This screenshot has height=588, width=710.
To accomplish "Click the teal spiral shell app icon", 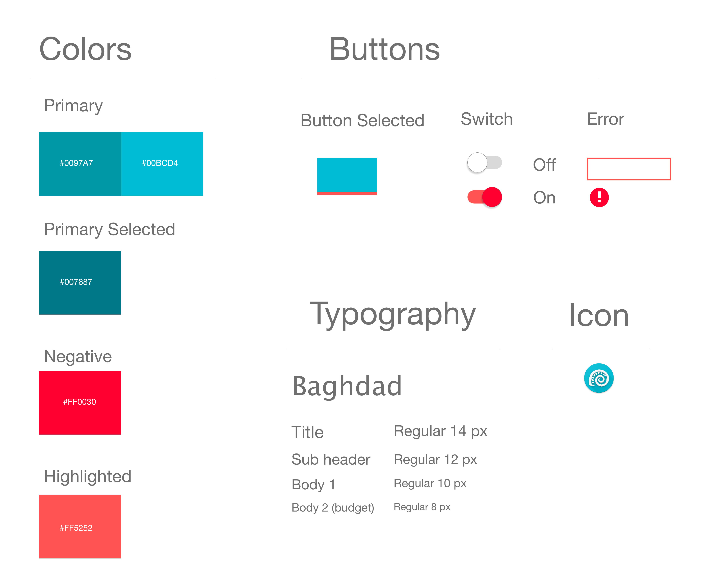I will click(599, 378).
